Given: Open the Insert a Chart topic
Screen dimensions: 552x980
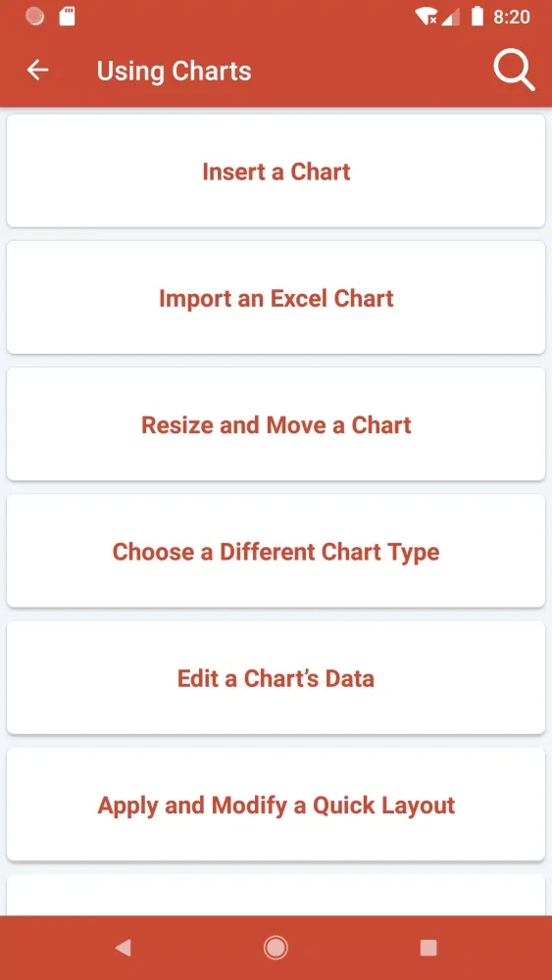Looking at the screenshot, I should [276, 171].
